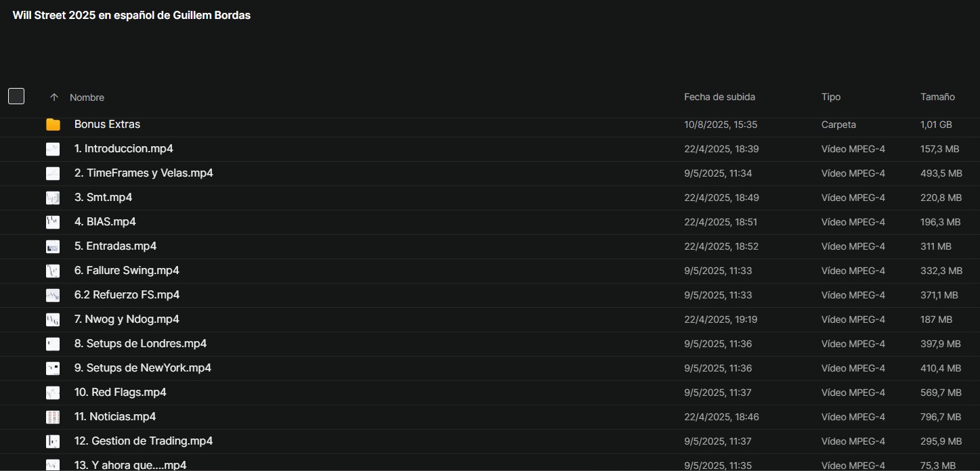Screen dimensions: 980x471
Task: Click the 11. Noticias.mp4 file icon
Action: coord(53,417)
